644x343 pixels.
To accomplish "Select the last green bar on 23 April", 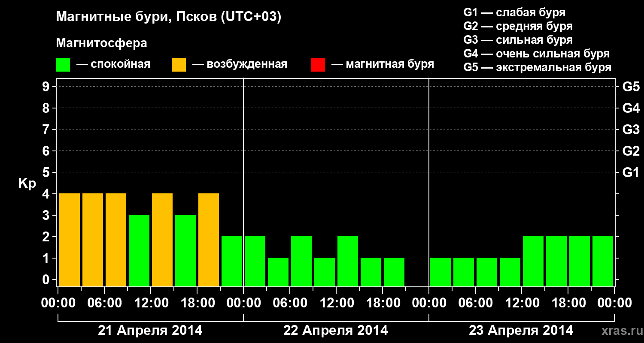I will (x=603, y=261).
